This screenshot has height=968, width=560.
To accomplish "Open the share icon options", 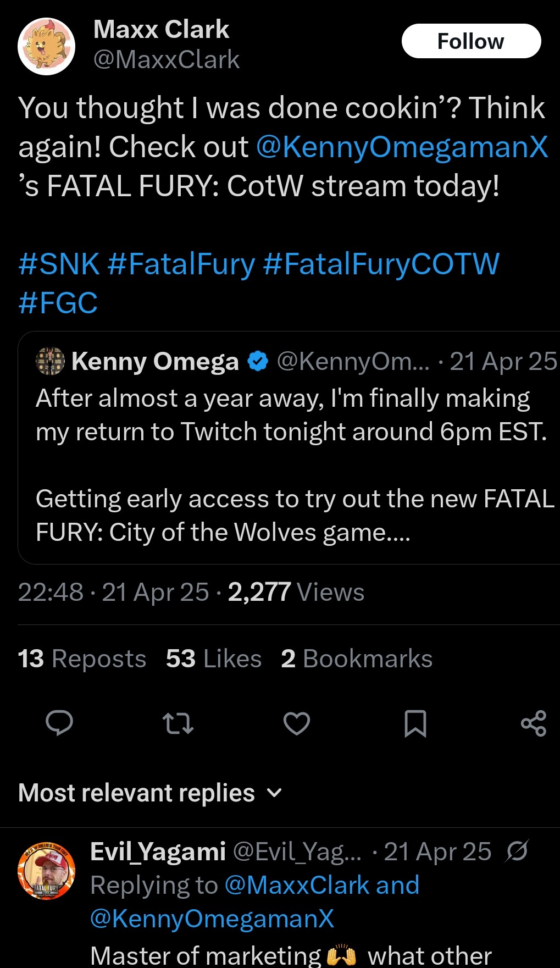I will pyautogui.click(x=533, y=723).
